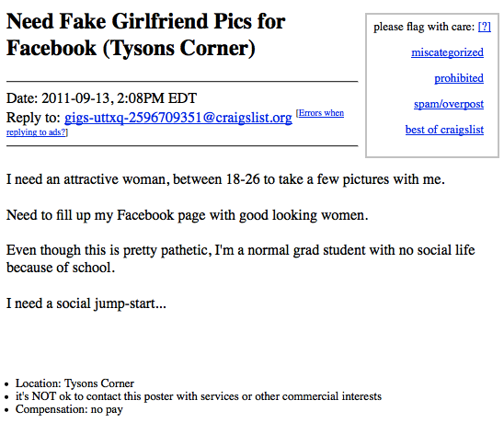Viewport: 504px width, 423px height.
Task: Click the NOT ok to contact bullet
Action: pyautogui.click(x=199, y=396)
